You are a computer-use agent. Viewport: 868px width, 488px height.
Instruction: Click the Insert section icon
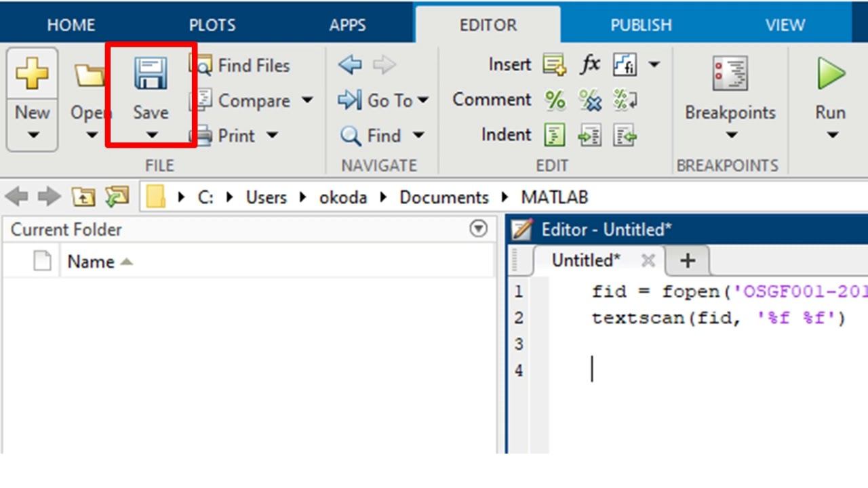555,65
